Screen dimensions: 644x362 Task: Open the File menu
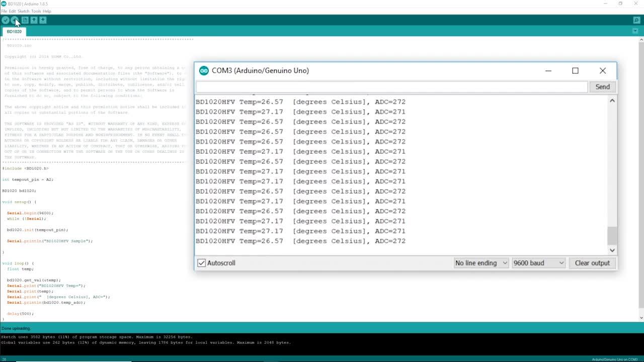click(x=4, y=11)
